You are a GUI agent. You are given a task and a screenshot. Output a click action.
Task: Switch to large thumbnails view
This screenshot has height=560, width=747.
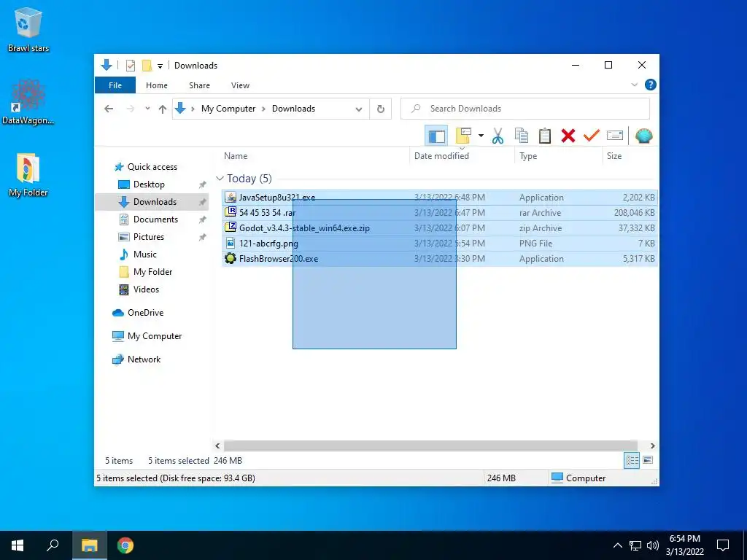pyautogui.click(x=648, y=461)
